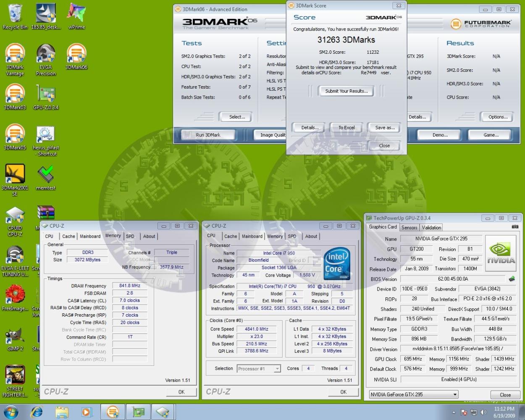Click the Driver Version field in GPU-Z
This screenshot has width=525, height=420.
(457, 349)
